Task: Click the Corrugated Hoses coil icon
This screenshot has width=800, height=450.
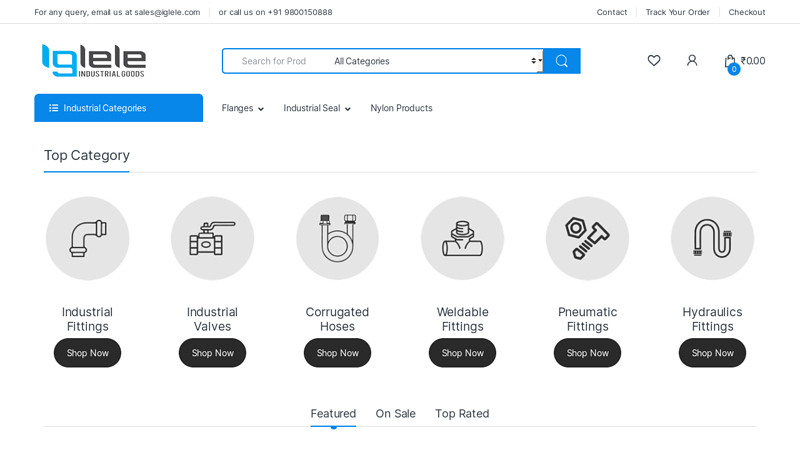Action: pyautogui.click(x=337, y=238)
